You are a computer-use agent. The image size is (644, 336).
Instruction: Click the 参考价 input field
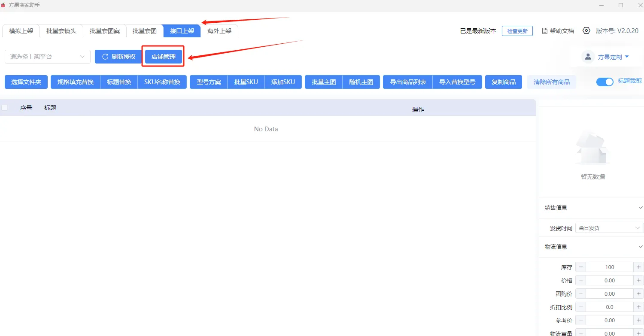(x=610, y=320)
